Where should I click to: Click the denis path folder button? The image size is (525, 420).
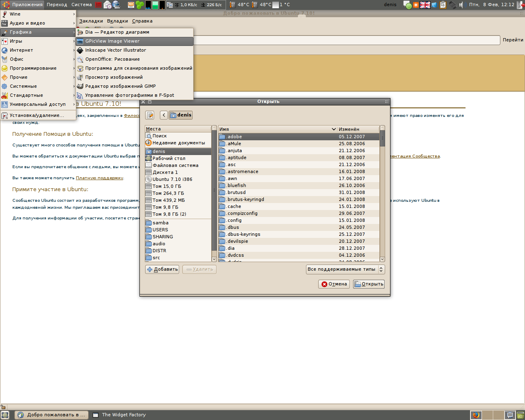tap(180, 115)
